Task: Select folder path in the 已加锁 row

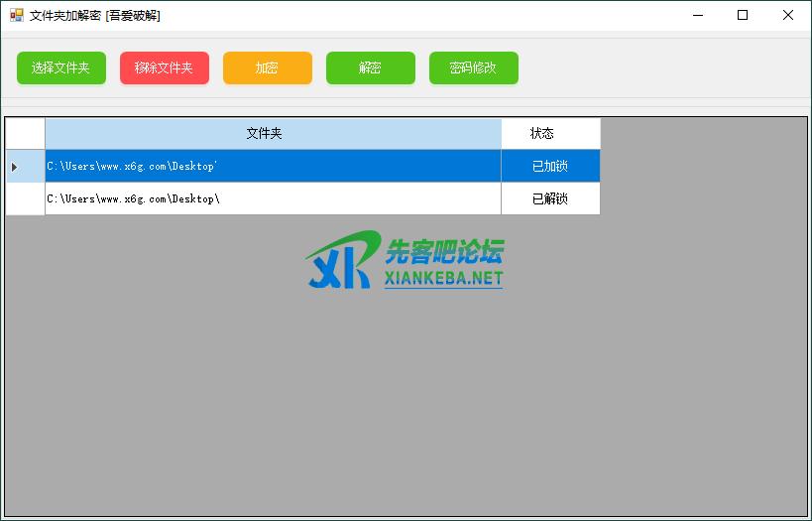Action: click(273, 166)
